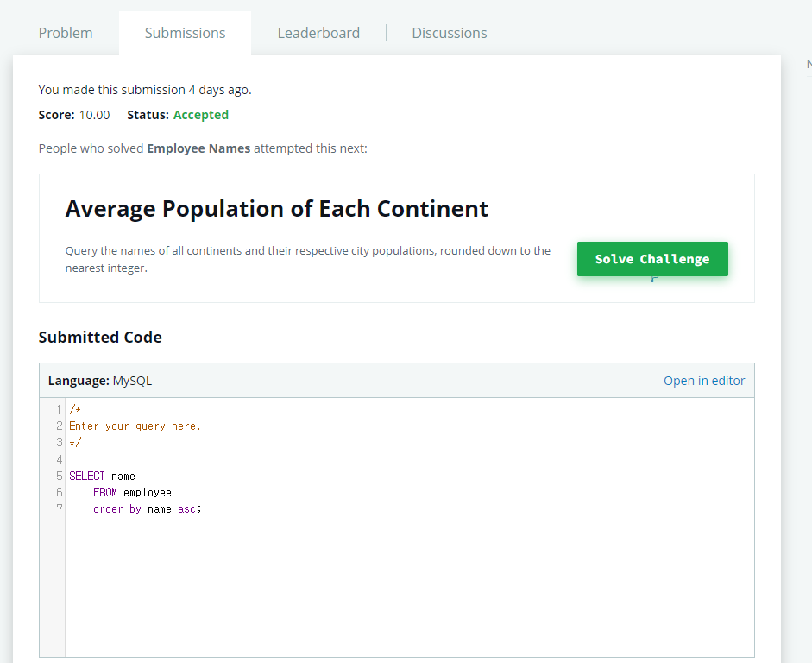Click the Average Population of Each Continent title
Viewport: 812px width, 663px height.
276,209
